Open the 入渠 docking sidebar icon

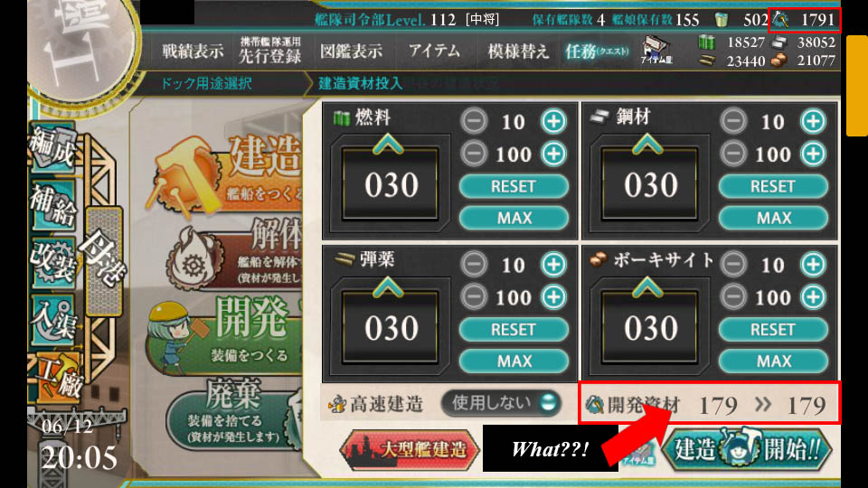tap(53, 321)
